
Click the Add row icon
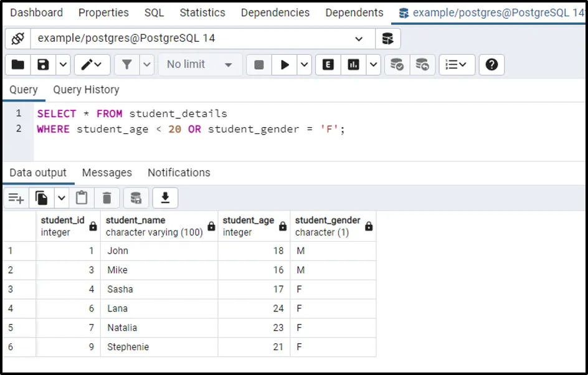coord(16,198)
